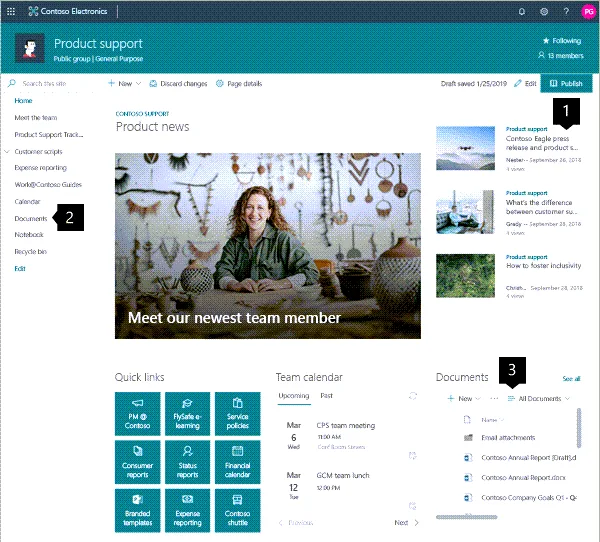The height and width of the screenshot is (542, 600).
Task: Open Expense reporting quick link tile
Action: point(188,510)
